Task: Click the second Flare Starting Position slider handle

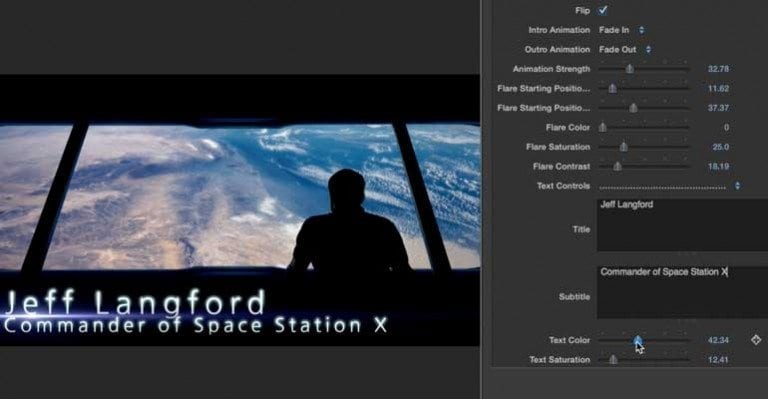Action: [x=633, y=108]
